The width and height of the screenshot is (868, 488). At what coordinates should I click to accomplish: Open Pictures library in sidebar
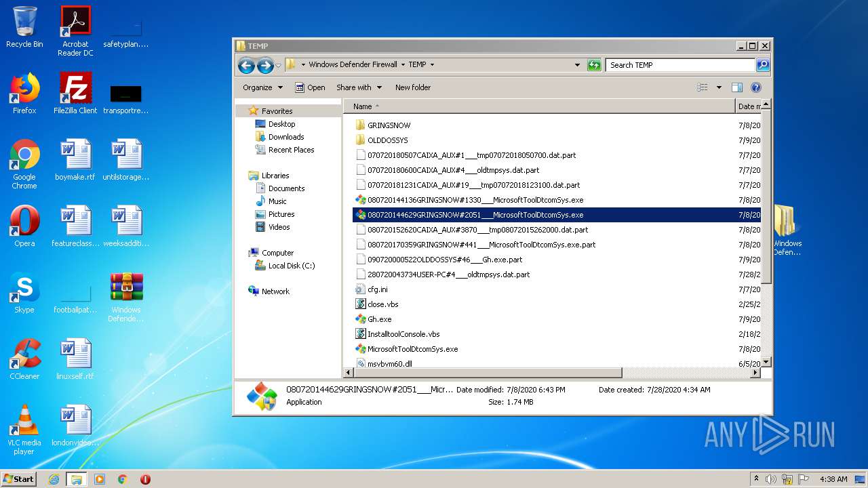click(x=281, y=214)
